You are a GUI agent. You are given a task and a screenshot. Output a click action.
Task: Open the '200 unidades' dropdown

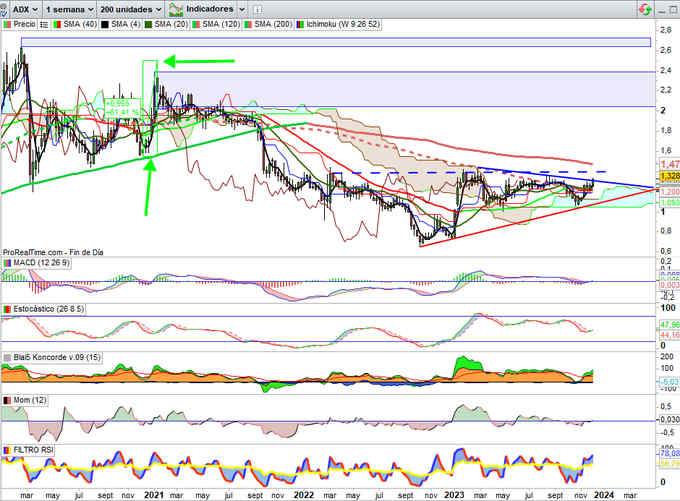[x=131, y=9]
